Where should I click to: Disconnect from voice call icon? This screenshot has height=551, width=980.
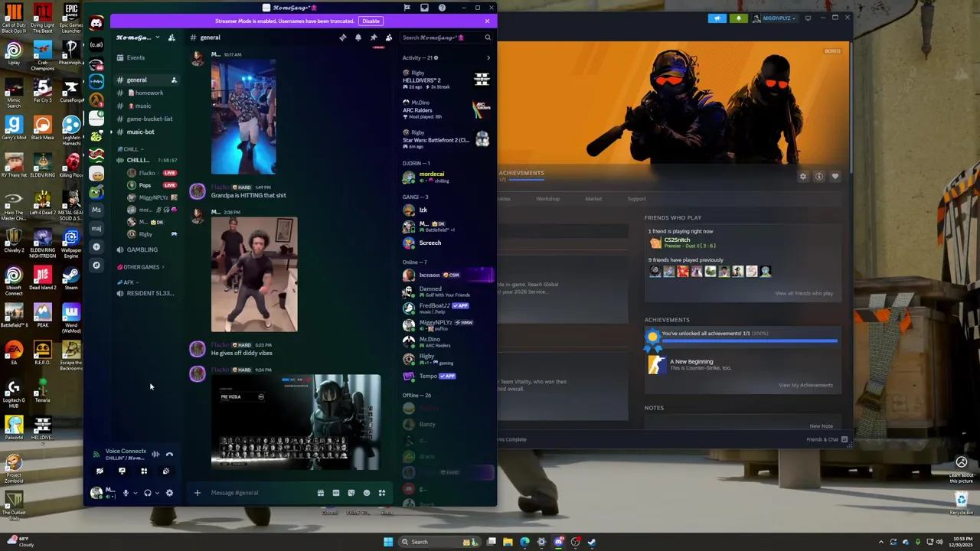click(x=169, y=454)
